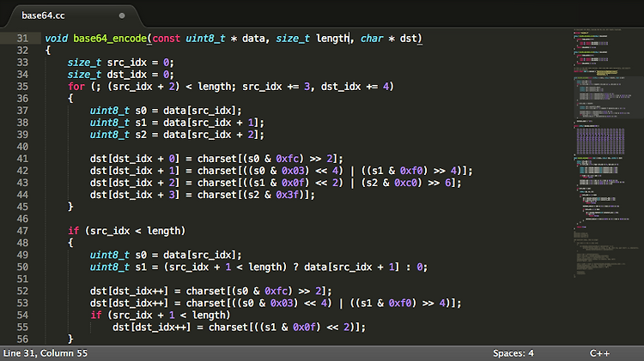Click the 'if' keyword on line 54
644x361 pixels.
(x=96, y=315)
